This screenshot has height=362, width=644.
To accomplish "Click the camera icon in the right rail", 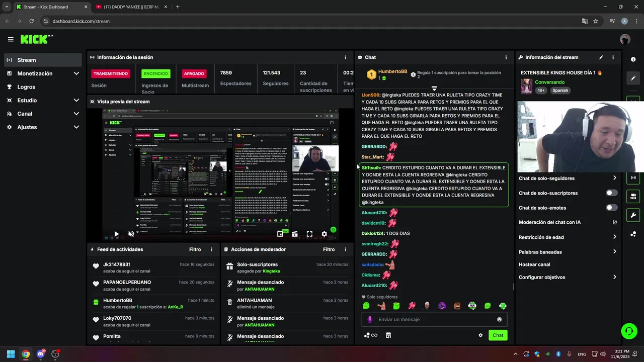I will [x=633, y=196].
